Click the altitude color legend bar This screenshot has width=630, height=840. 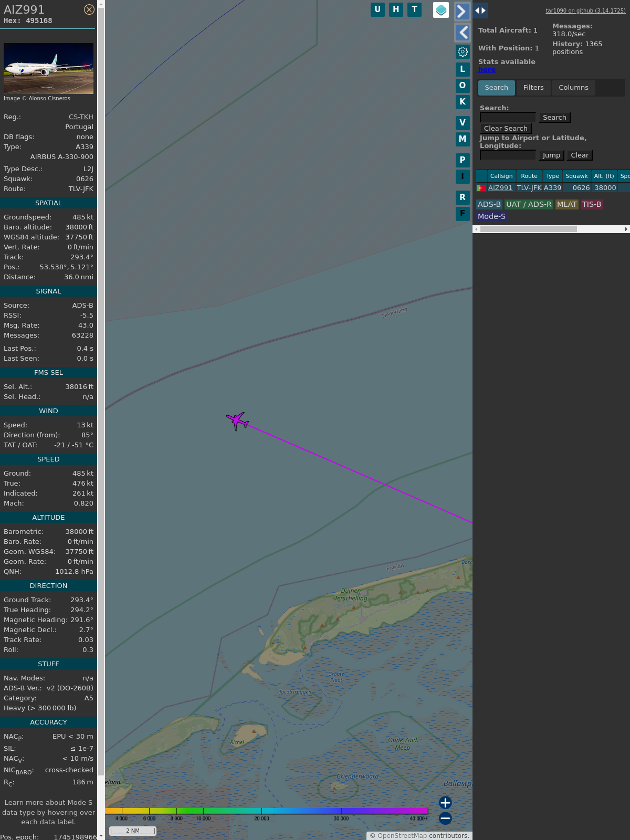[x=267, y=811]
